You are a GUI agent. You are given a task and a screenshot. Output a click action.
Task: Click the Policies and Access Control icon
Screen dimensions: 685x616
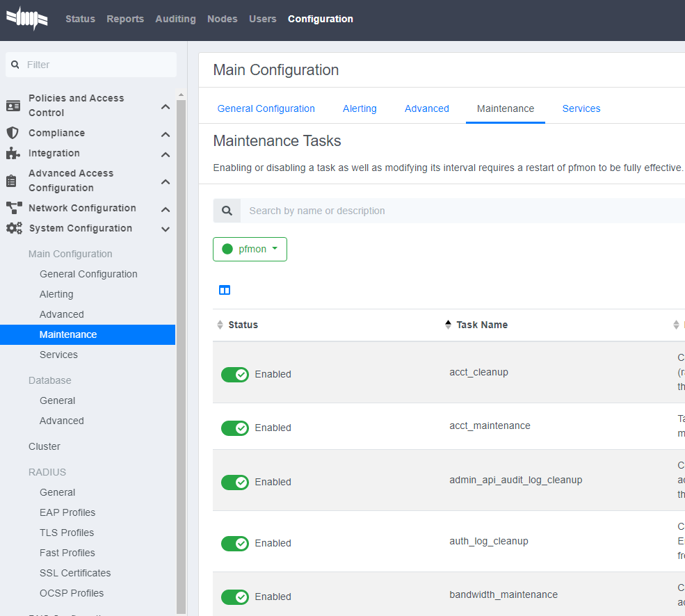[13, 106]
